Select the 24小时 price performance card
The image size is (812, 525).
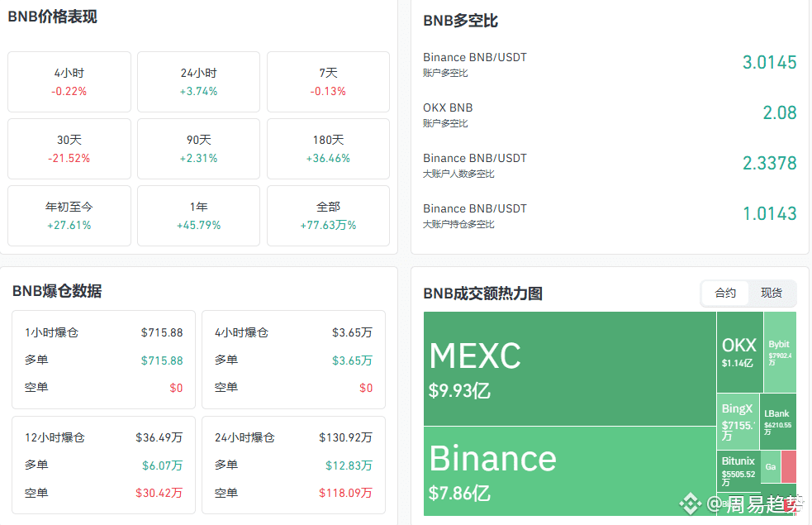pyautogui.click(x=198, y=82)
